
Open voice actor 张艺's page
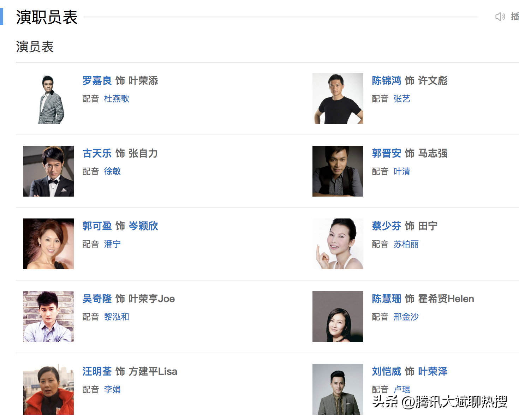click(x=402, y=99)
